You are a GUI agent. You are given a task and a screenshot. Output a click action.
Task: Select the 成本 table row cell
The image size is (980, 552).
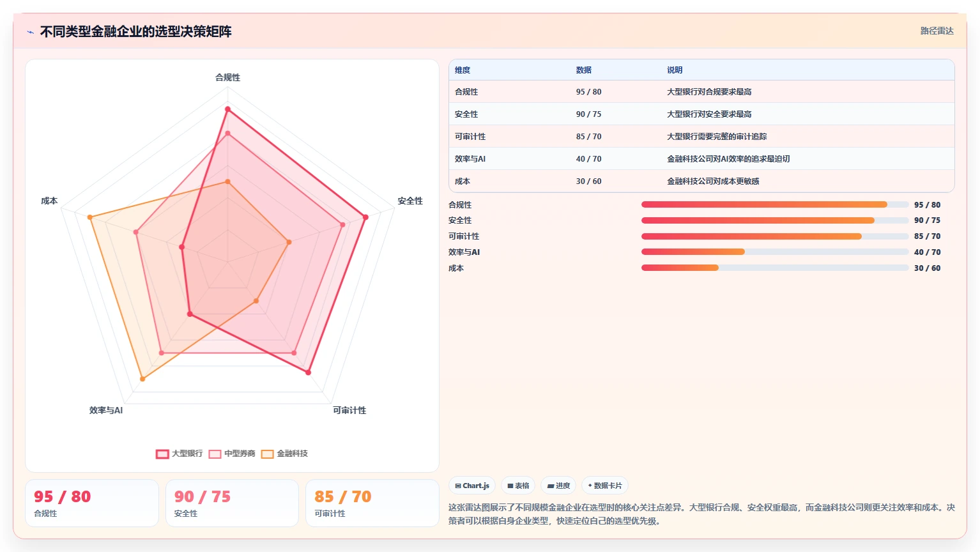[463, 181]
